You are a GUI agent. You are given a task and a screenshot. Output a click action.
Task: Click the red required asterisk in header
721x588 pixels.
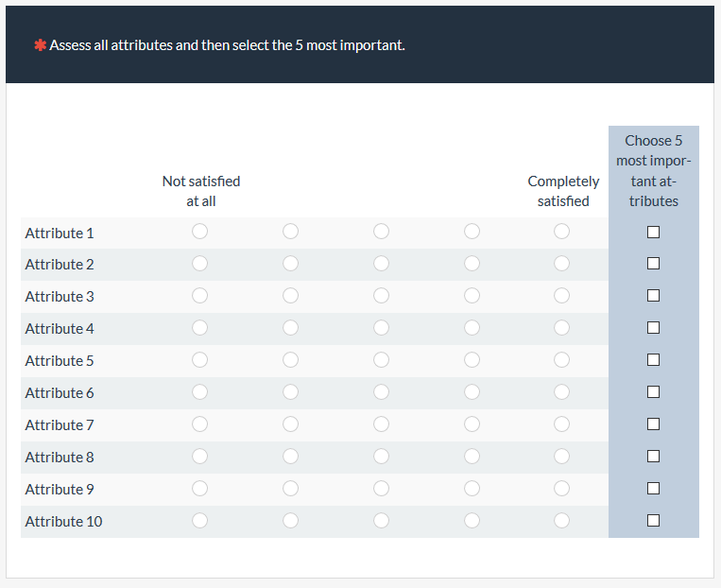[41, 45]
